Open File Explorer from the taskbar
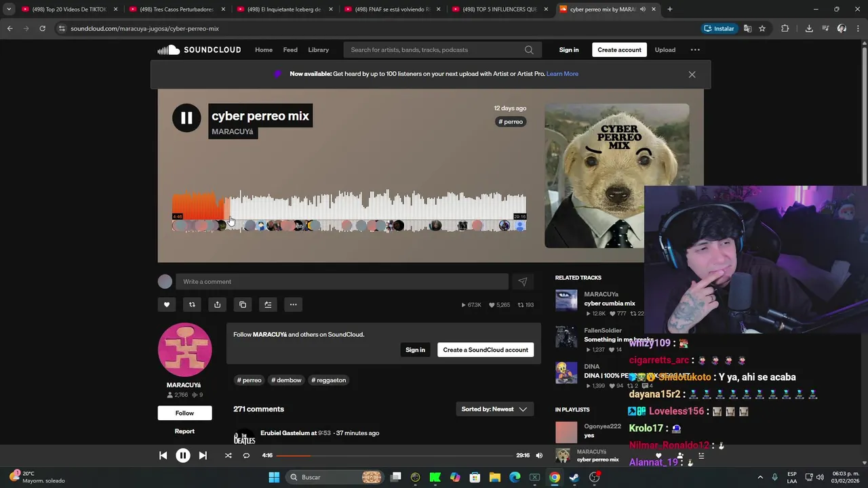This screenshot has width=868, height=488. pyautogui.click(x=495, y=477)
